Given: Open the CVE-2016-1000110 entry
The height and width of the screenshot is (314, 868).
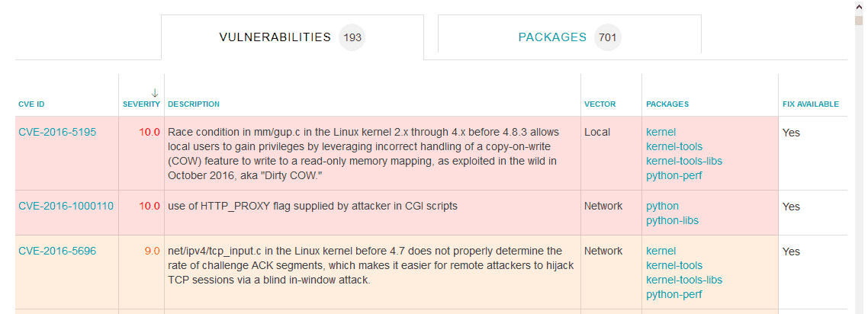Looking at the screenshot, I should 66,207.
